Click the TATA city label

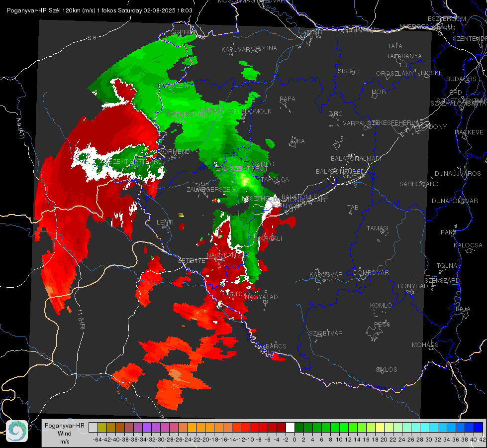(x=395, y=46)
